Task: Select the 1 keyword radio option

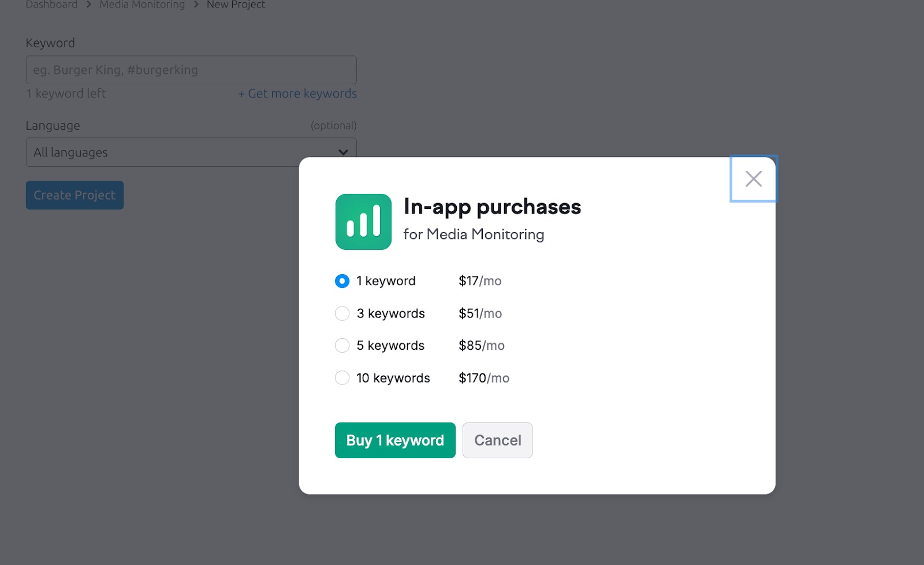Action: 342,281
